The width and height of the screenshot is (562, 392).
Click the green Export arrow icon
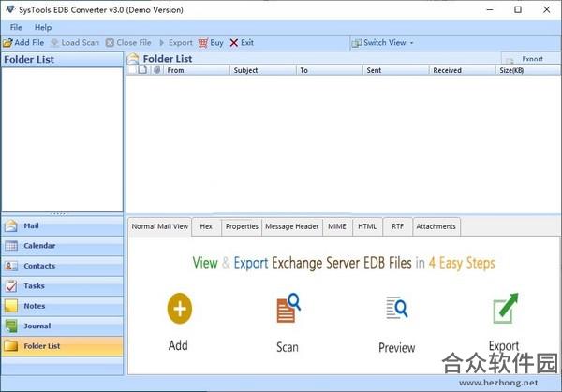click(506, 308)
